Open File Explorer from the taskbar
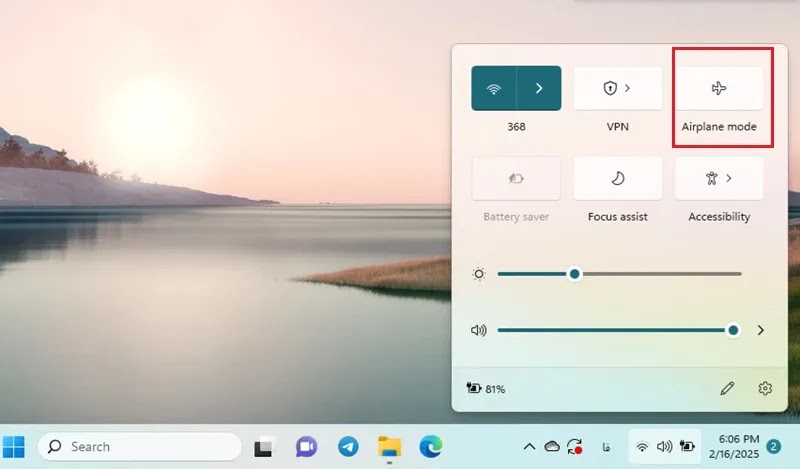The image size is (800, 469). [389, 447]
